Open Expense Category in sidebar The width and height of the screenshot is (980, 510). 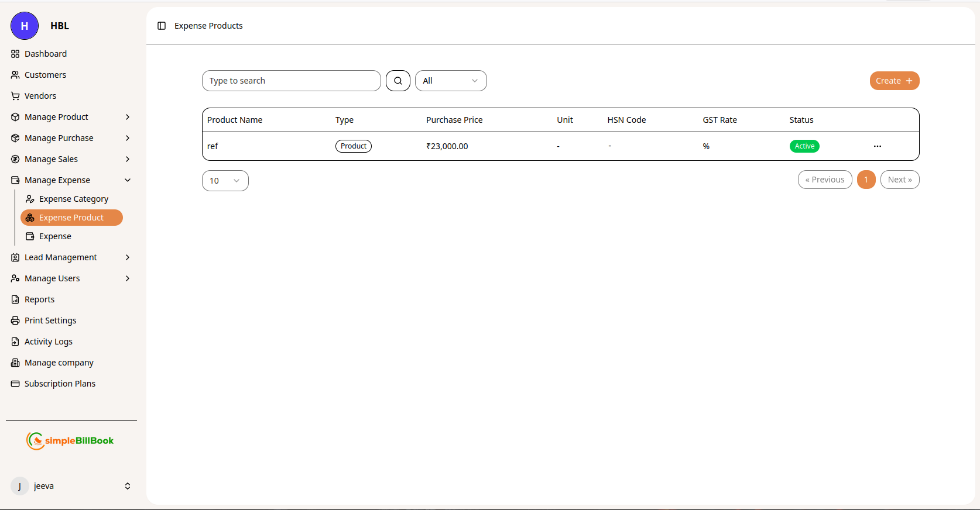tap(73, 199)
